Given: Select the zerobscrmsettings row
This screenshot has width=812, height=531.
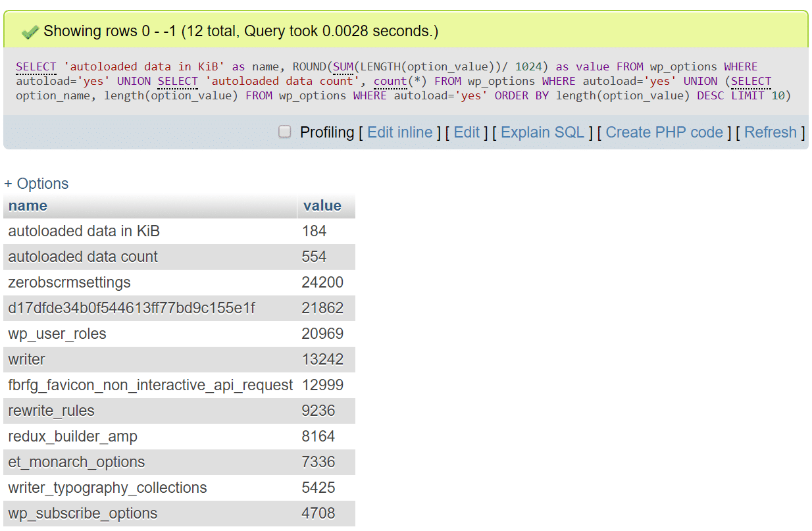Looking at the screenshot, I should [x=132, y=282].
